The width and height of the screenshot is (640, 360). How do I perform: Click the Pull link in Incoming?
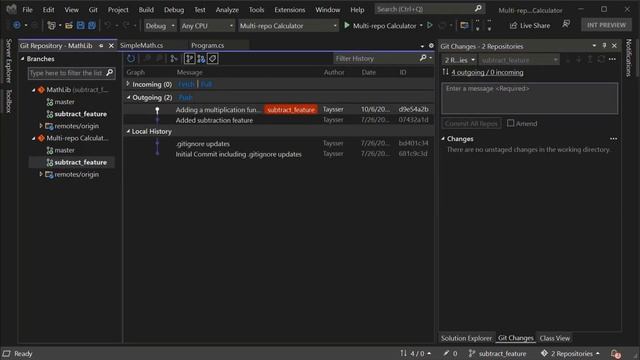point(206,84)
